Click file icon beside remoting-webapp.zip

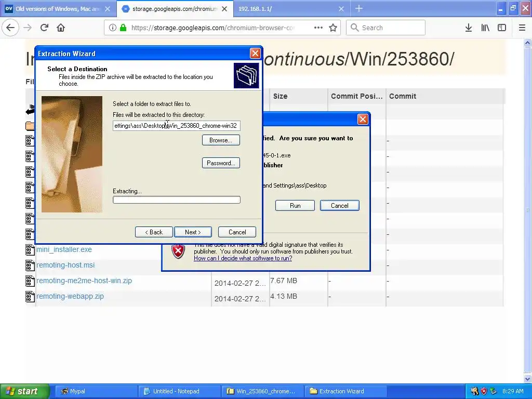point(30,297)
